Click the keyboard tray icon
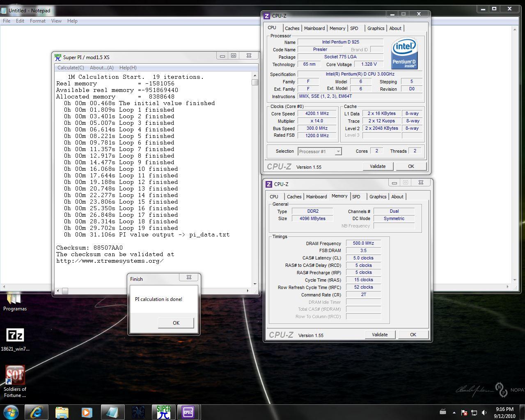The width and height of the screenshot is (525, 420). 443,412
